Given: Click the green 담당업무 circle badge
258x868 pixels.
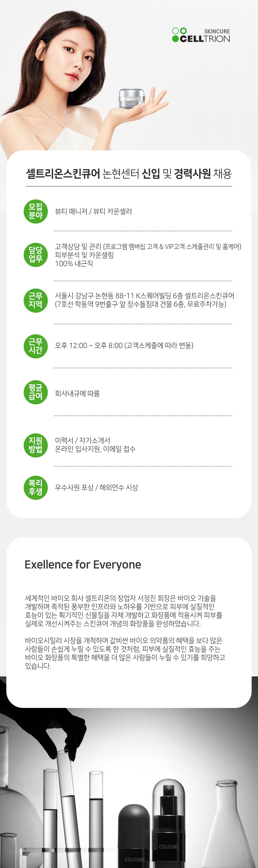Looking at the screenshot, I should point(35,255).
